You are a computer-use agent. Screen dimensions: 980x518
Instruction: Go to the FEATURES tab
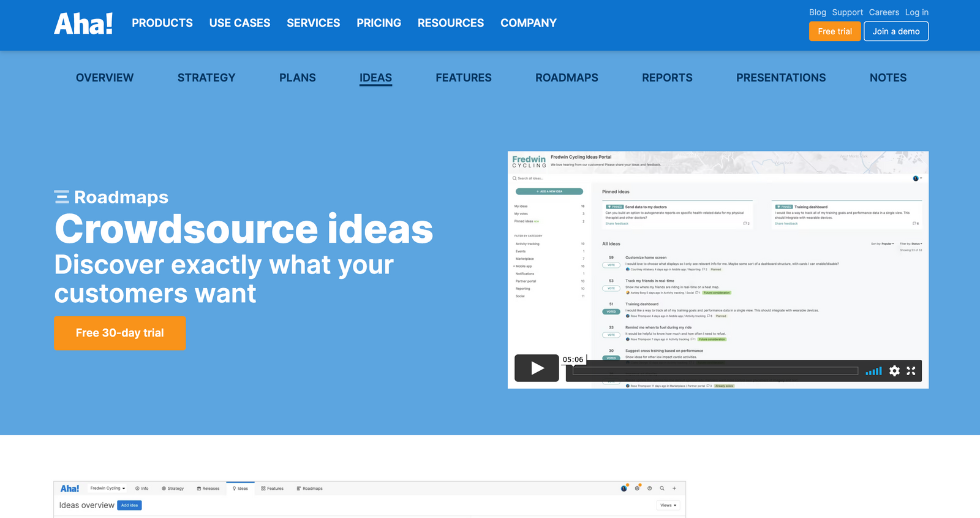pos(464,78)
